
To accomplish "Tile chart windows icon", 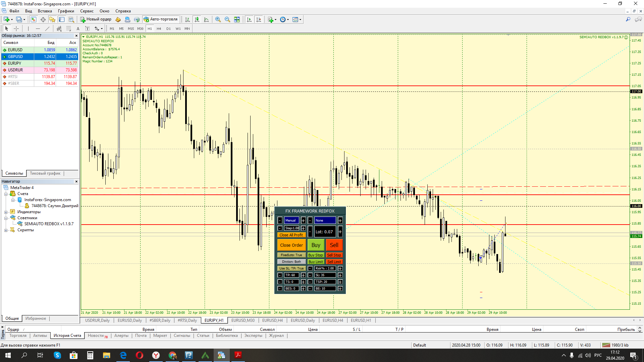I will [x=237, y=19].
